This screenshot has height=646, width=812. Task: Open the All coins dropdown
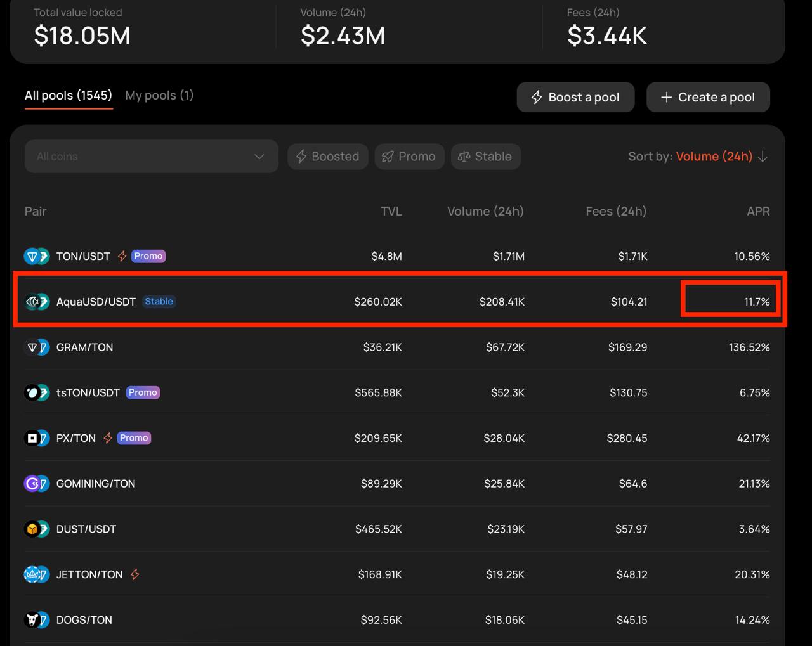[151, 157]
